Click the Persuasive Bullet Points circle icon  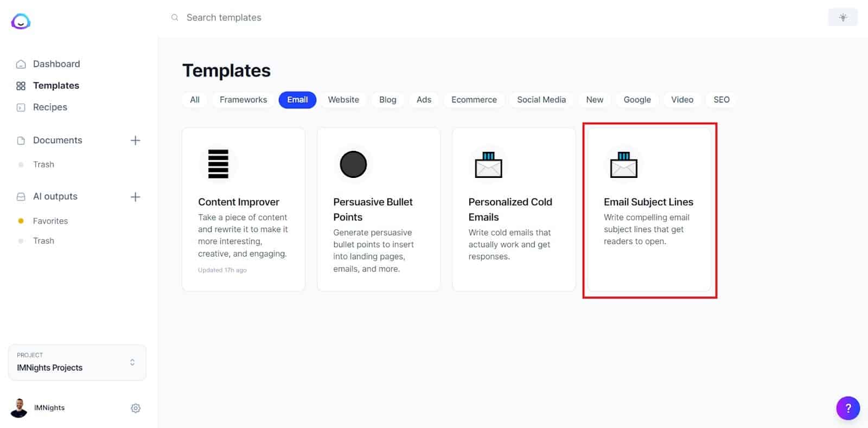click(353, 164)
